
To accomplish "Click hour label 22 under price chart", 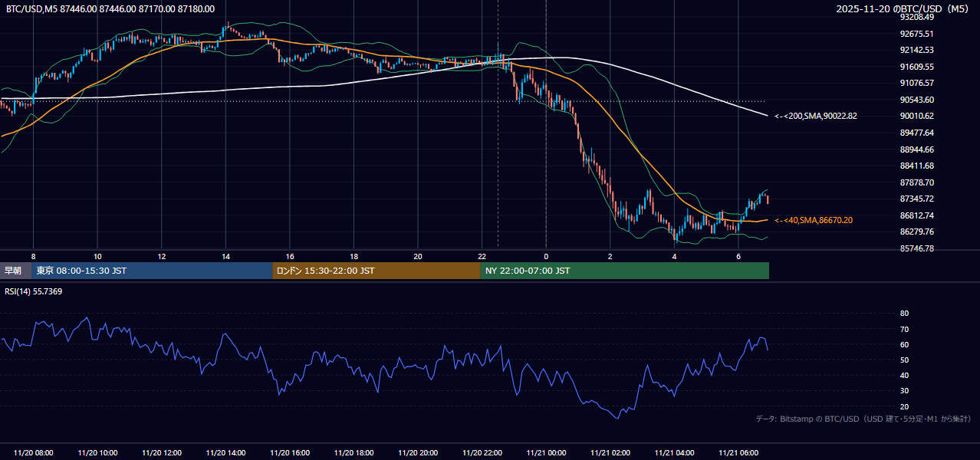I will pos(482,256).
